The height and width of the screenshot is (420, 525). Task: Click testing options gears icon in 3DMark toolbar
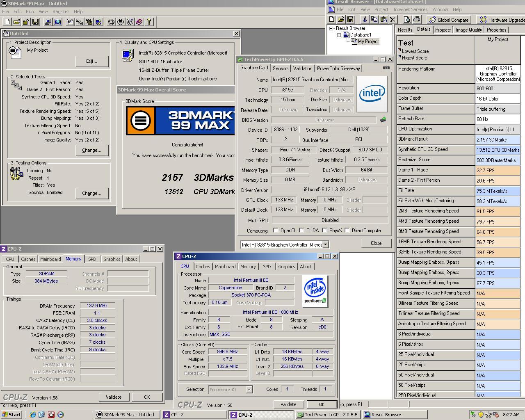(x=89, y=22)
